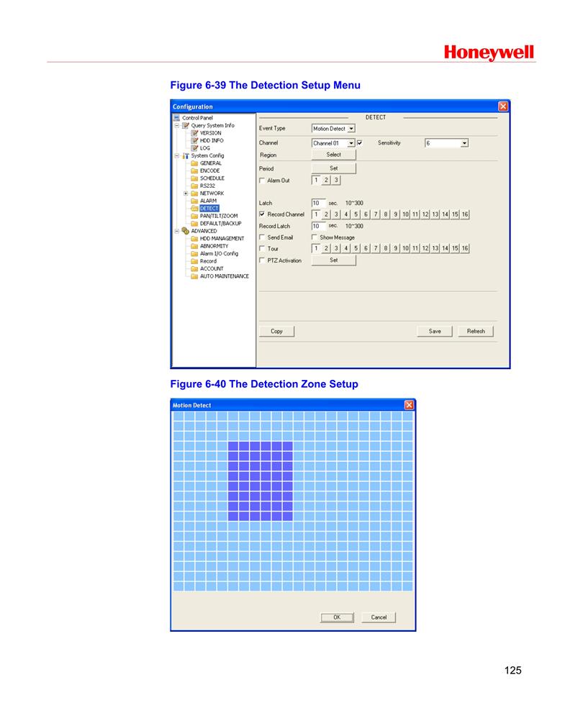
Task: Click the ENCODE folder icon
Action: (x=194, y=171)
